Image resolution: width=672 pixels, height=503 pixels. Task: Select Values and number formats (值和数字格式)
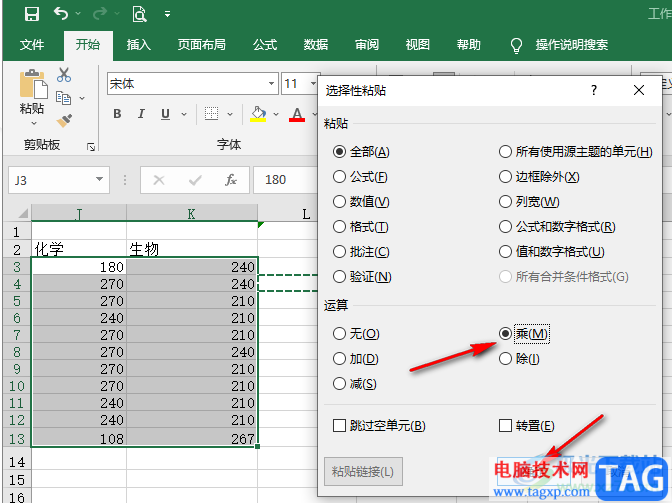(x=552, y=252)
